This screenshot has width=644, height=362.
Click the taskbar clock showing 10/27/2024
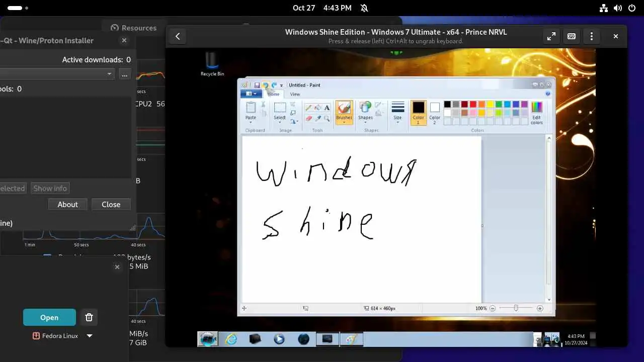click(576, 339)
